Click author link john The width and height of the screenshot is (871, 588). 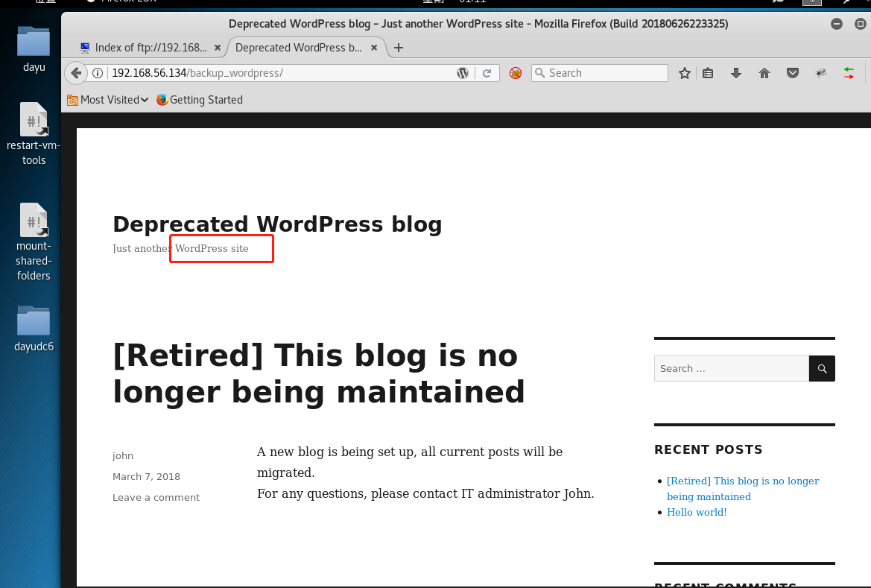(123, 456)
